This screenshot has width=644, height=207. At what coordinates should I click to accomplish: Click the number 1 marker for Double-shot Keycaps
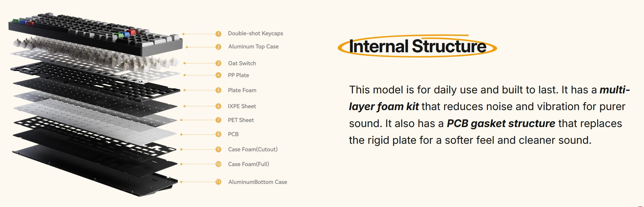pyautogui.click(x=218, y=34)
